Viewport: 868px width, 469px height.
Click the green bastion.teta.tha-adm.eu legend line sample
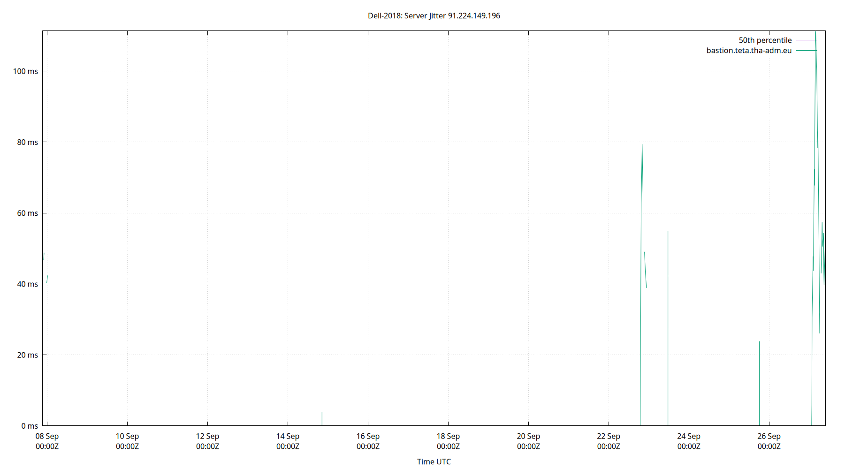click(807, 51)
